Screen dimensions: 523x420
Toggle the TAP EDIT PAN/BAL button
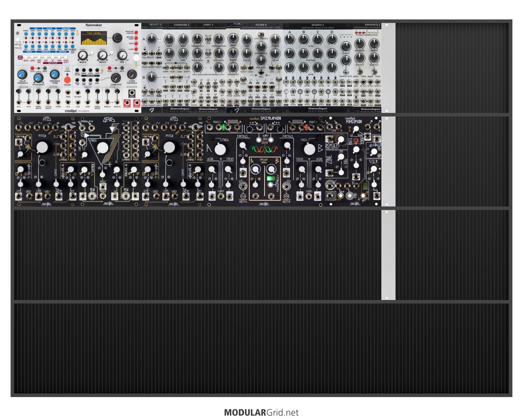point(39,58)
